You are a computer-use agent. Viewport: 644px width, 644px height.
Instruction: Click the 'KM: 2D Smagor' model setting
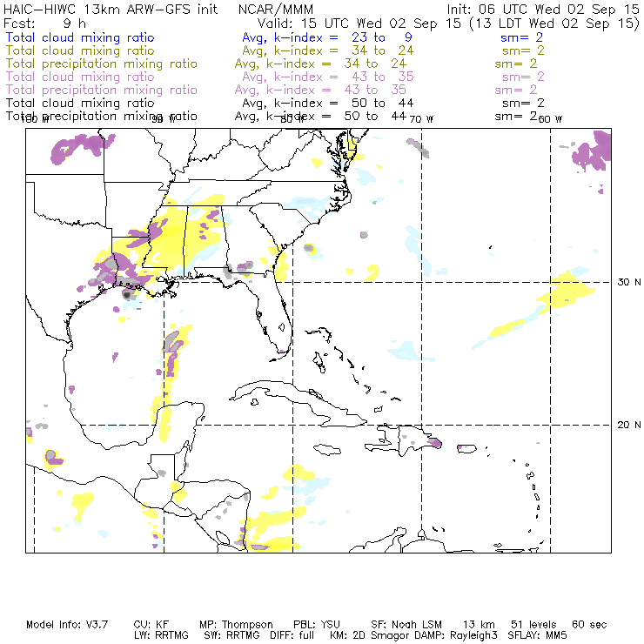(369, 635)
